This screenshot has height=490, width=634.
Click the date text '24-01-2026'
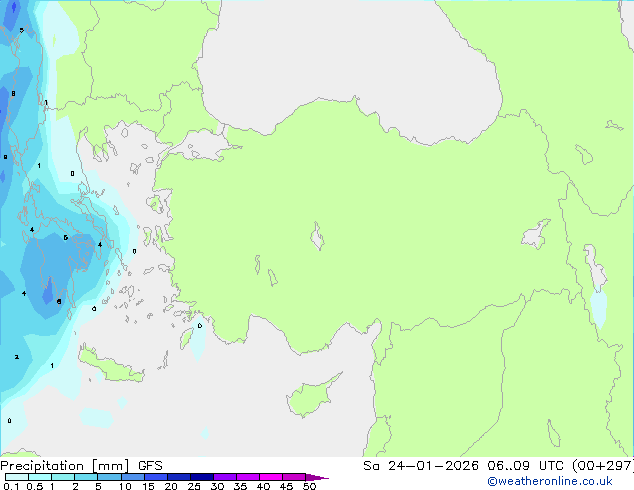click(x=433, y=466)
